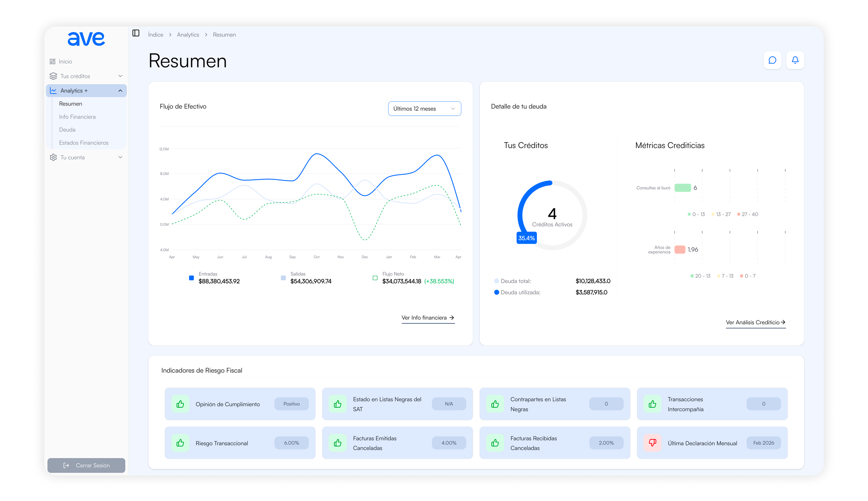Click thumbs-up icon for Riesgo Transaccional
This screenshot has height=501, width=868.
pos(180,443)
